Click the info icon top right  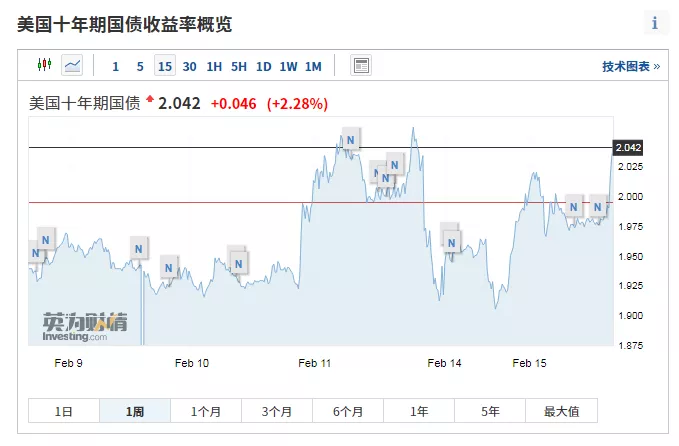tap(655, 23)
